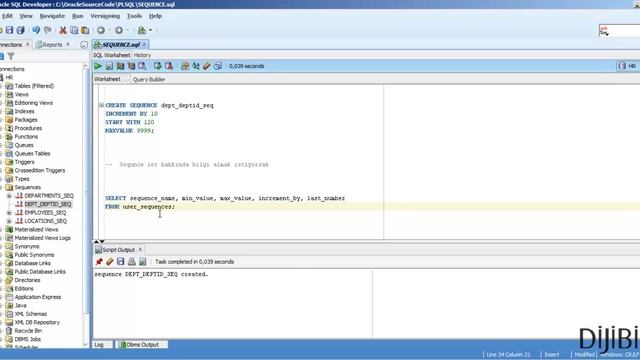Click the Explain Plan icon
Image resolution: width=640 pixels, height=360 pixels.
tap(120, 66)
